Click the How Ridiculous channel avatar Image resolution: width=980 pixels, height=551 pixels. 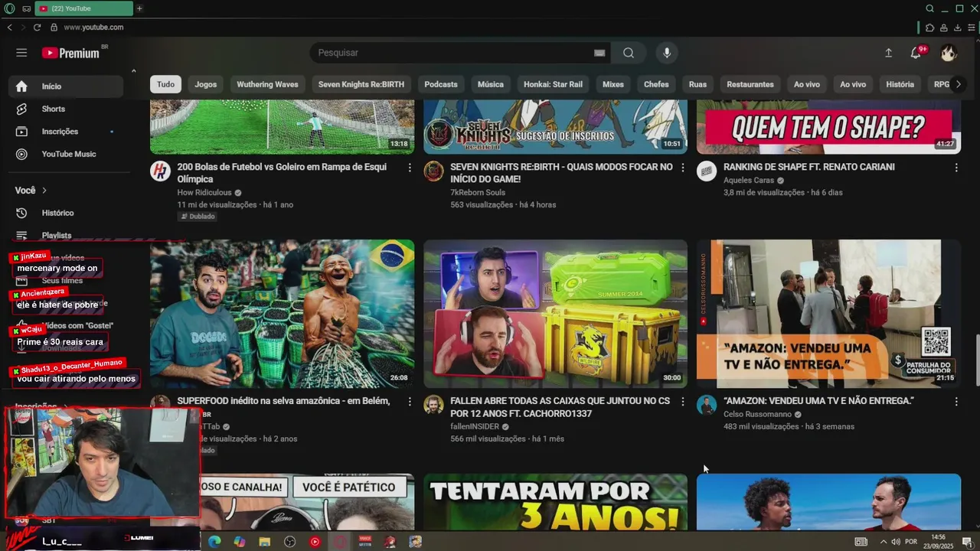pos(160,171)
